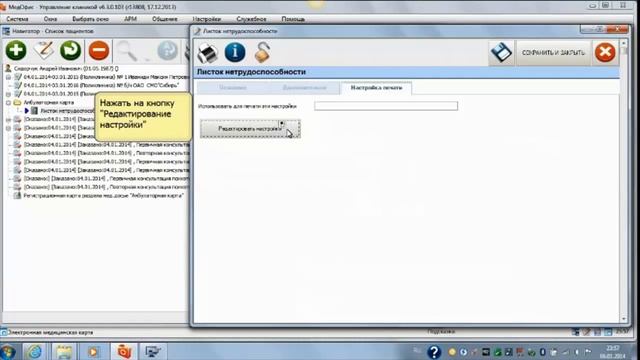Open the Action Center flag tray icon
Viewport: 640px width, 360px height.
[x=588, y=352]
